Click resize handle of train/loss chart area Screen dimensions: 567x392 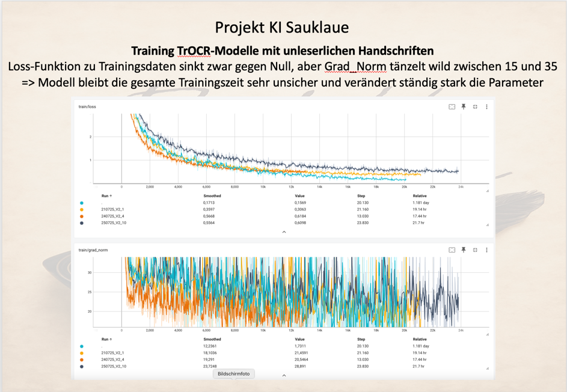(x=488, y=191)
